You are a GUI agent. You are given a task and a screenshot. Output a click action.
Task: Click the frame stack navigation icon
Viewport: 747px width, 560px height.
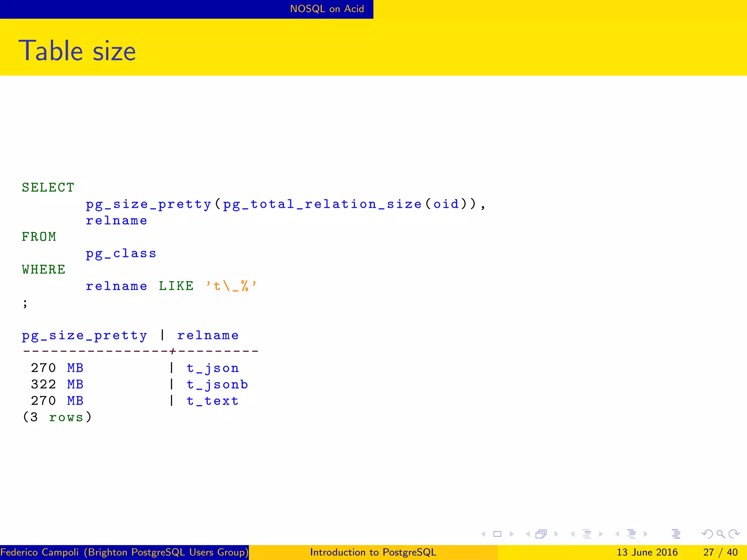pos(541,534)
